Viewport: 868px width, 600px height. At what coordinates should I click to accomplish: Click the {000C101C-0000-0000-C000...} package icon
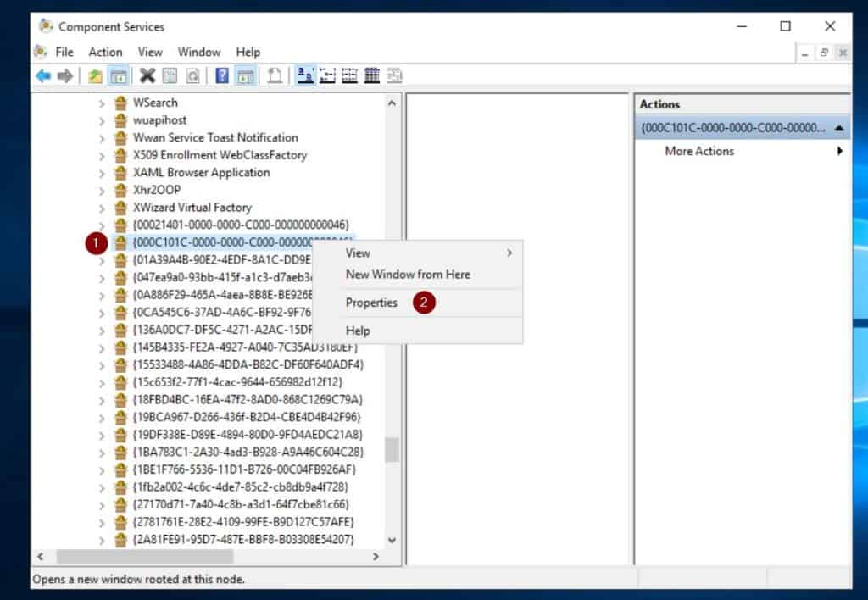120,242
